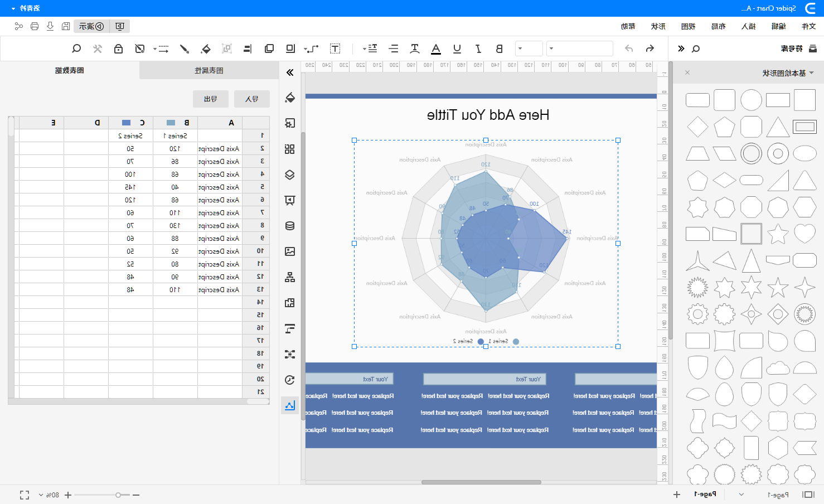Screen dimensions: 824x504
Task: Open the font size combo box
Action: [x=529, y=49]
